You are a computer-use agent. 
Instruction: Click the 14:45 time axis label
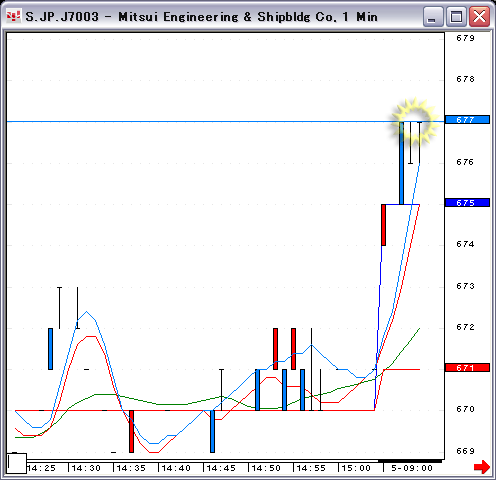(x=221, y=468)
